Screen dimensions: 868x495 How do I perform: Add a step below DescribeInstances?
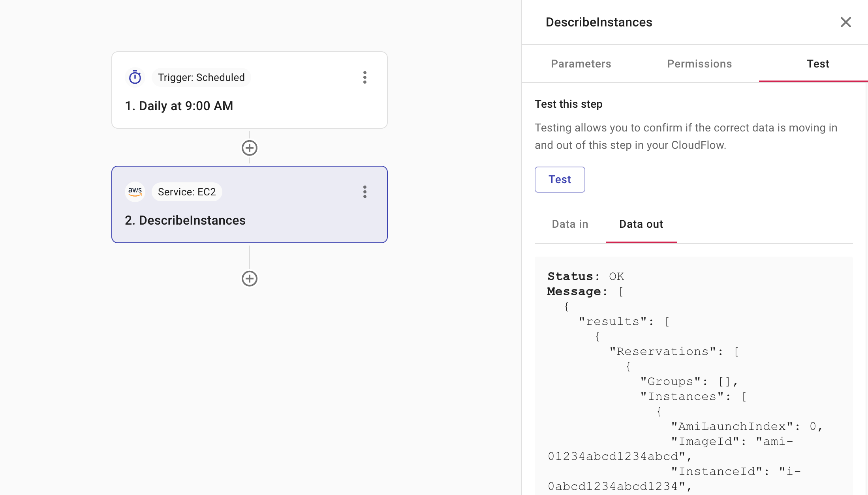tap(250, 279)
